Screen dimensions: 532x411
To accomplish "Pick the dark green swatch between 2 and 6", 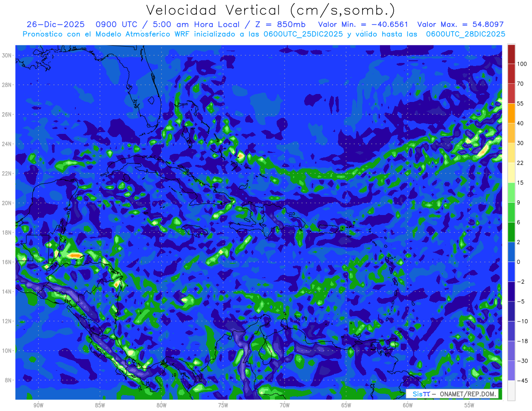I will point(511,232).
